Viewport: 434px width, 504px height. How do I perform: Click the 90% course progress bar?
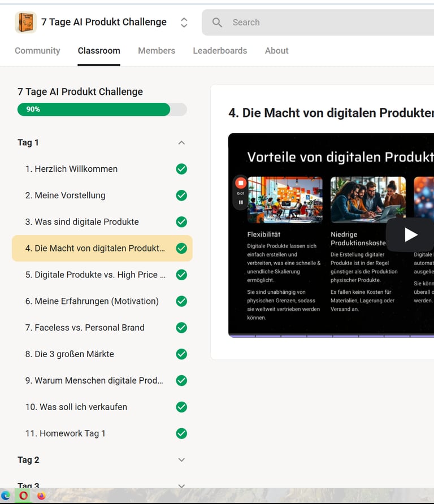pos(102,109)
